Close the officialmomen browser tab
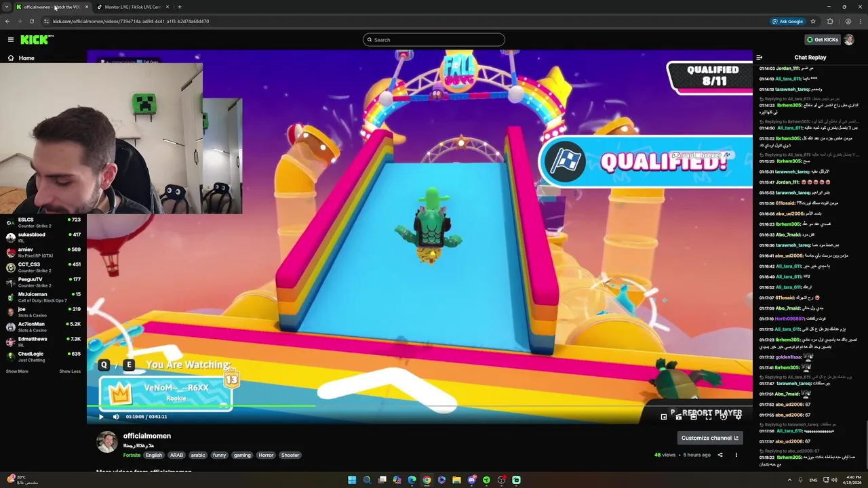This screenshot has height=488, width=868. point(86,7)
